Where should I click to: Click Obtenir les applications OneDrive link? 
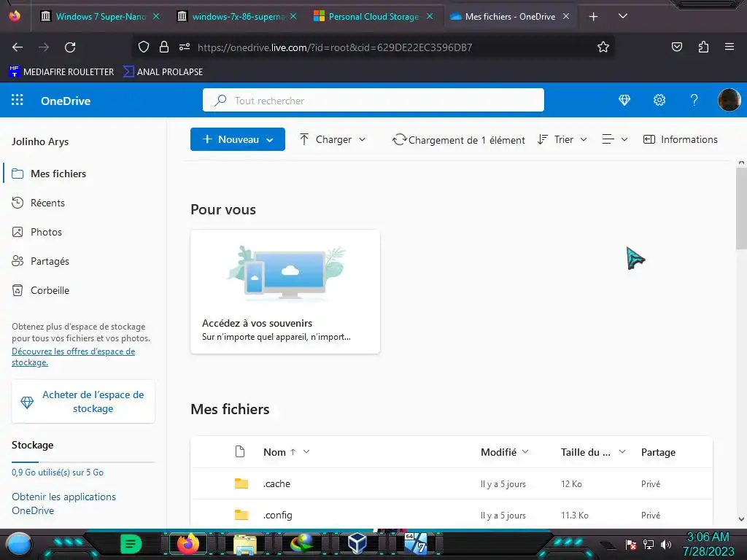tap(63, 503)
